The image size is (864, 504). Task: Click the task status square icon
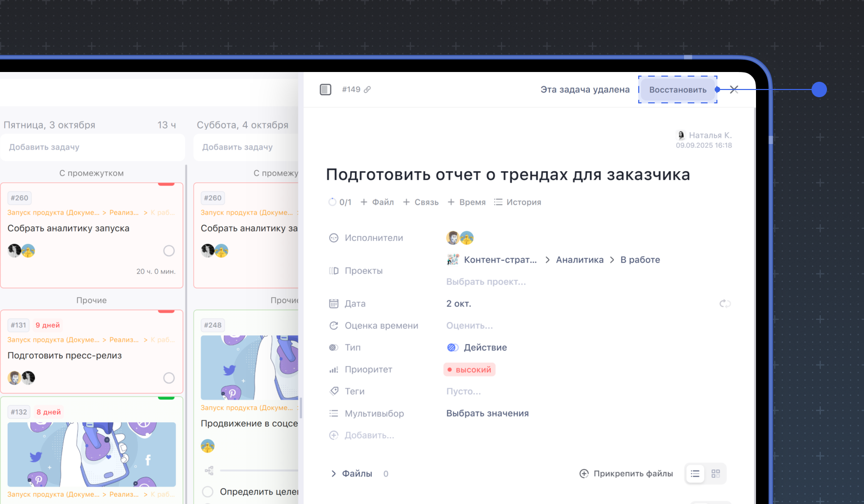[326, 89]
